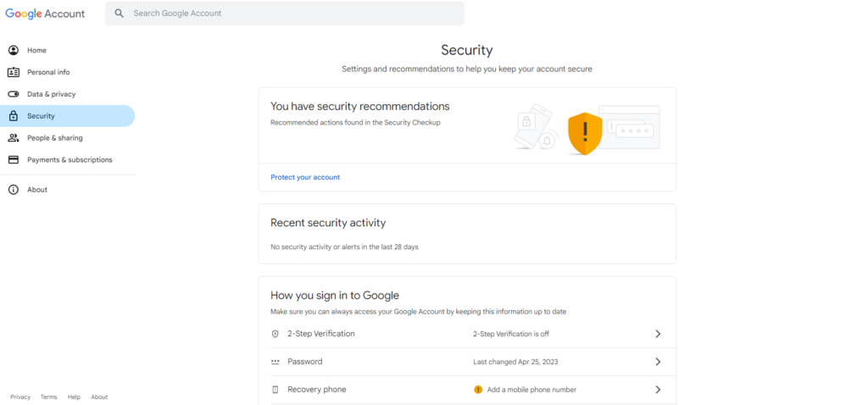
Task: Click the 2-Step Verification shield icon
Action: 275,334
